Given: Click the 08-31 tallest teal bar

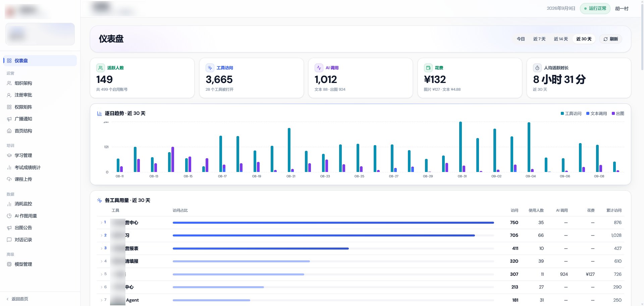Looking at the screenshot, I should (461, 147).
